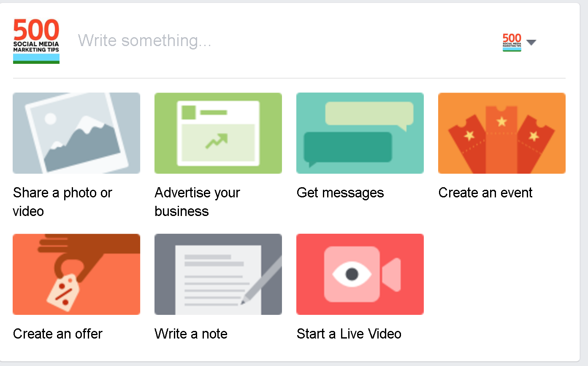Viewport: 588px width, 366px height.
Task: Open the 'Create an offer' text link
Action: tap(58, 334)
